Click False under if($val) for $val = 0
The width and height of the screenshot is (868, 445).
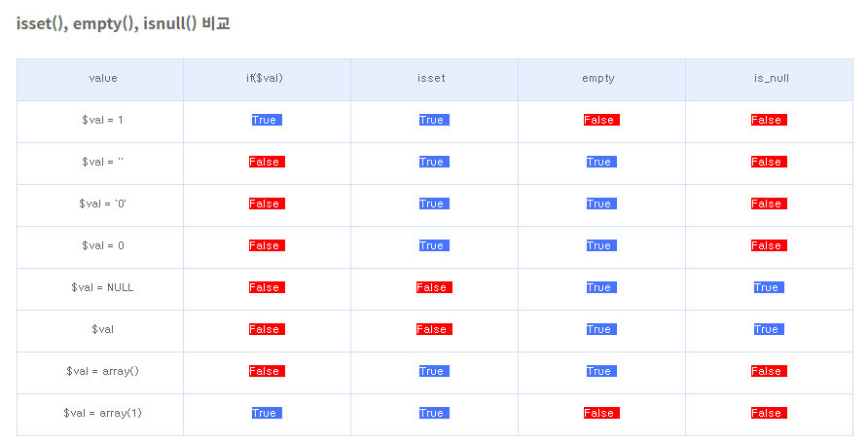point(267,245)
